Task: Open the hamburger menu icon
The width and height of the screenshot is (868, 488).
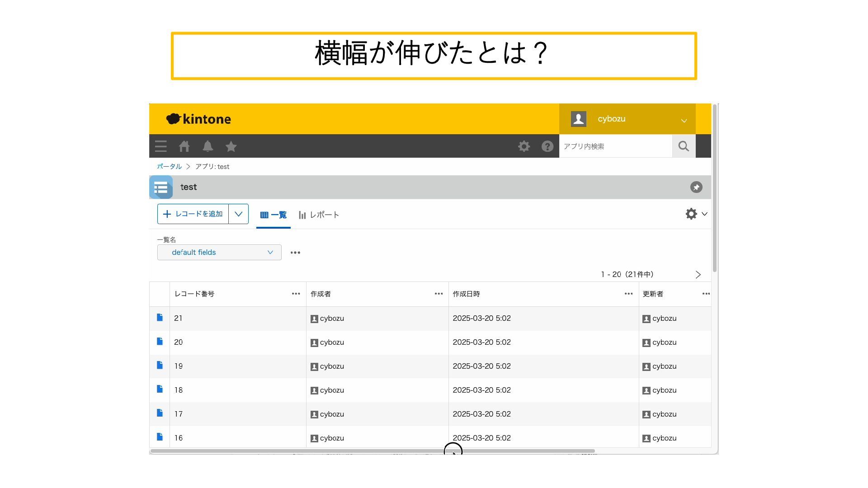Action: pos(161,146)
